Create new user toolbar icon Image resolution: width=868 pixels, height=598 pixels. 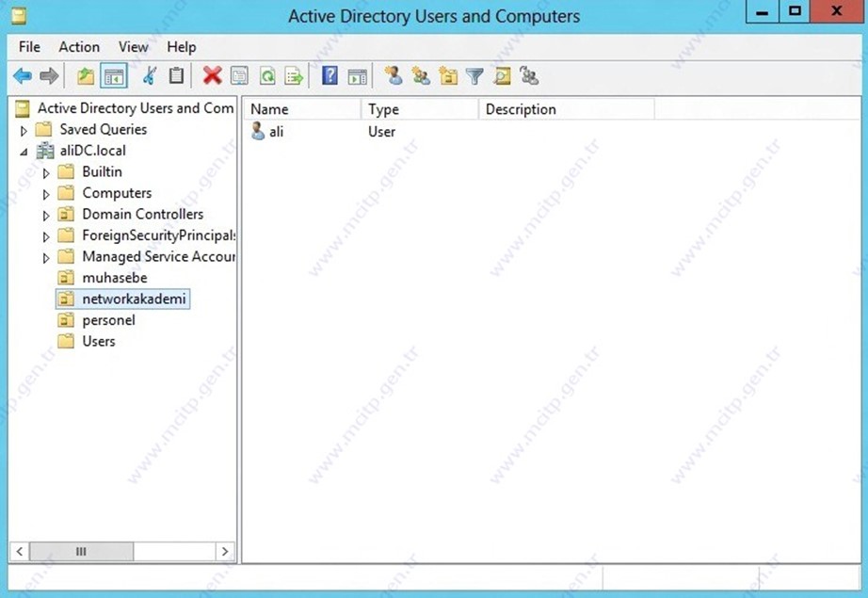click(394, 76)
